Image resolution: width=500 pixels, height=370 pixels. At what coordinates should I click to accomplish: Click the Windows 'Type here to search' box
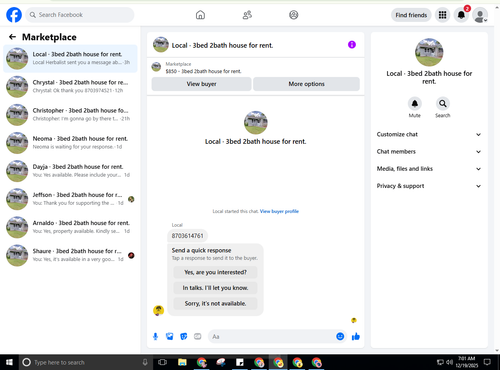coord(85,362)
